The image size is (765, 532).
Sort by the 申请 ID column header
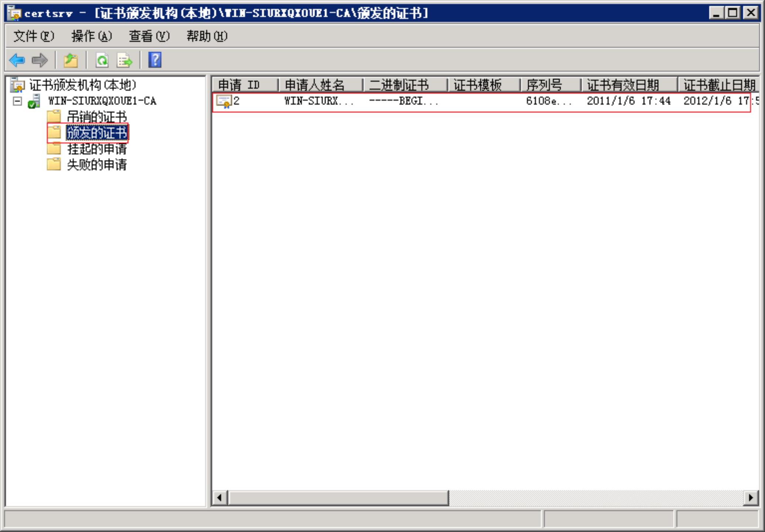[245, 85]
